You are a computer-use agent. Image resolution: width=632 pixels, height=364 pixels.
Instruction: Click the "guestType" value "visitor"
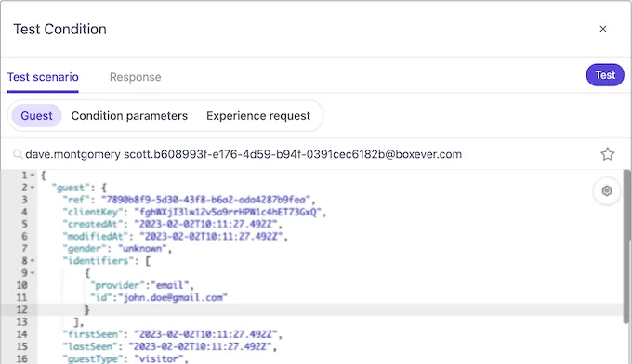click(x=158, y=358)
